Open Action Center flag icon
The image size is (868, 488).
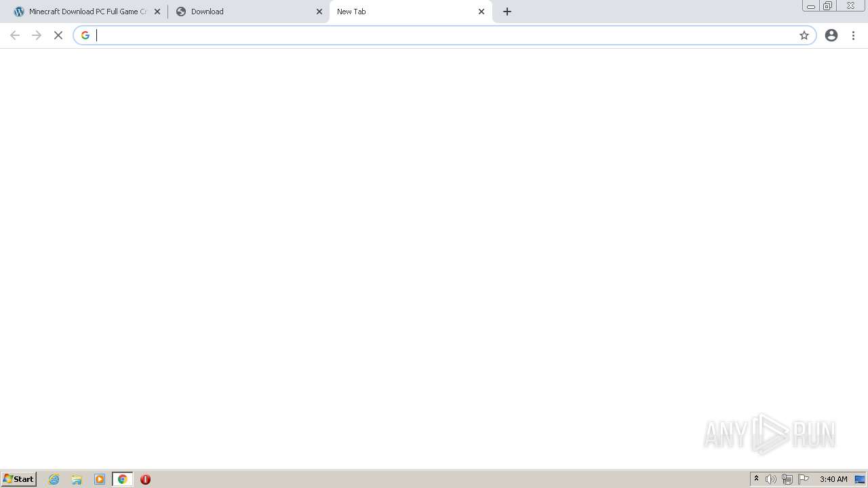804,479
